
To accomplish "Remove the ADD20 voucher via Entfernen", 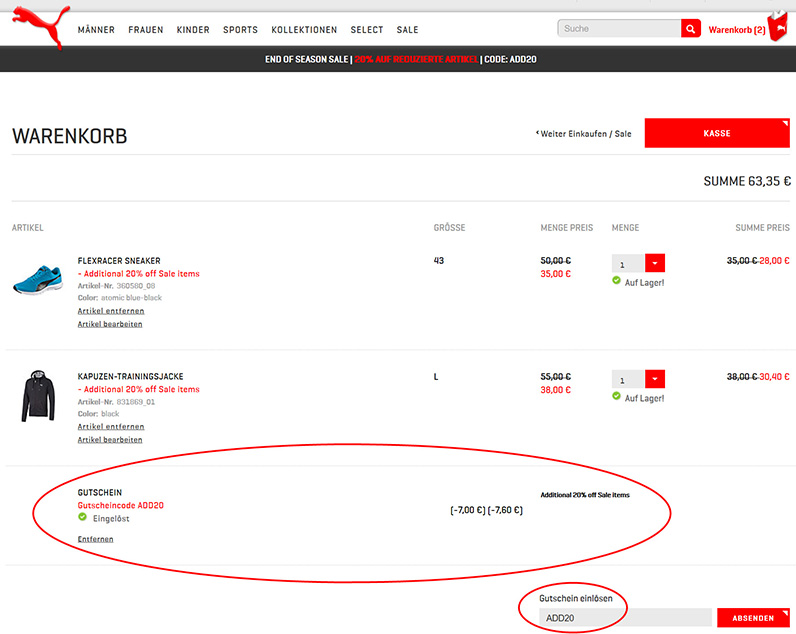I will click(x=95, y=539).
